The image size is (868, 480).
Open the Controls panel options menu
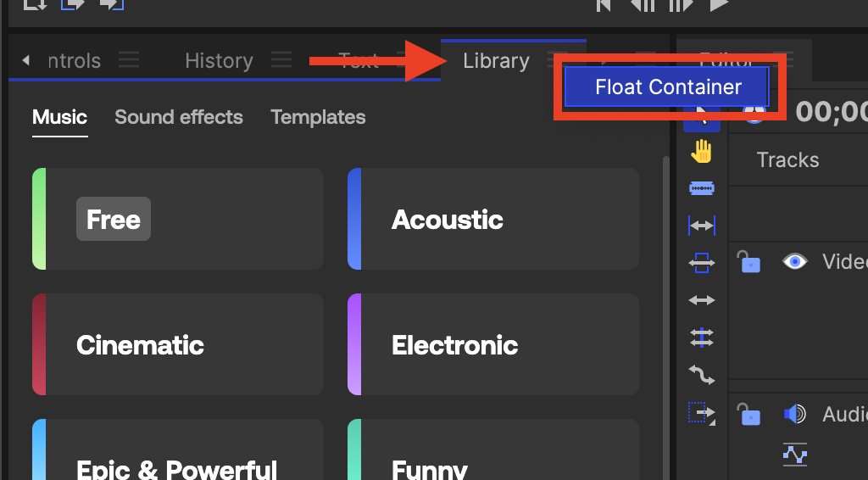click(x=129, y=61)
